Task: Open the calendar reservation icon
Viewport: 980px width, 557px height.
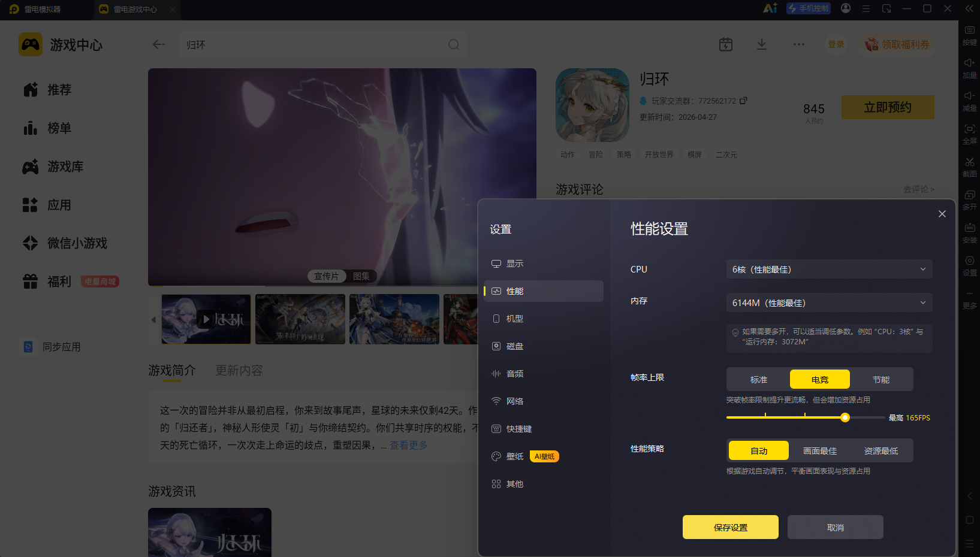Action: [x=726, y=44]
